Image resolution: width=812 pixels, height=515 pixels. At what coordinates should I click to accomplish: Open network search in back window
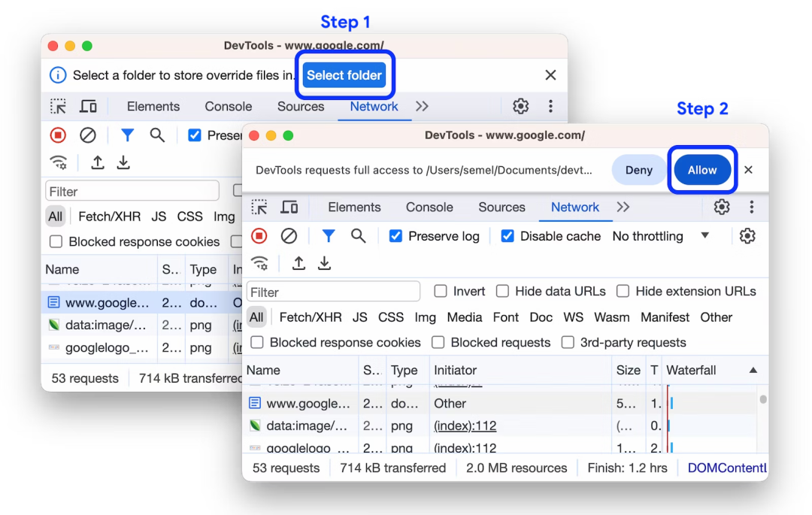(x=157, y=135)
